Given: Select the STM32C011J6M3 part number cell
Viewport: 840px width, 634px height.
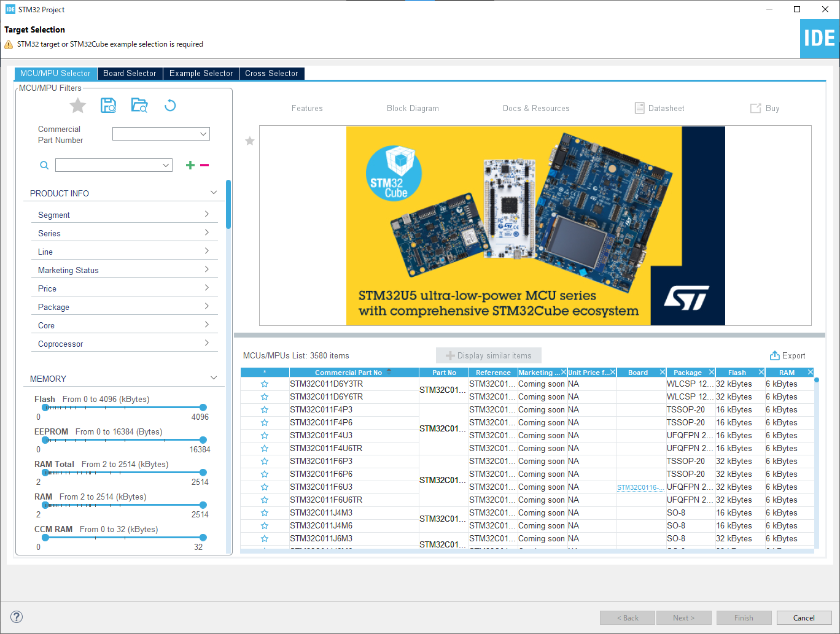Looking at the screenshot, I should (x=354, y=539).
